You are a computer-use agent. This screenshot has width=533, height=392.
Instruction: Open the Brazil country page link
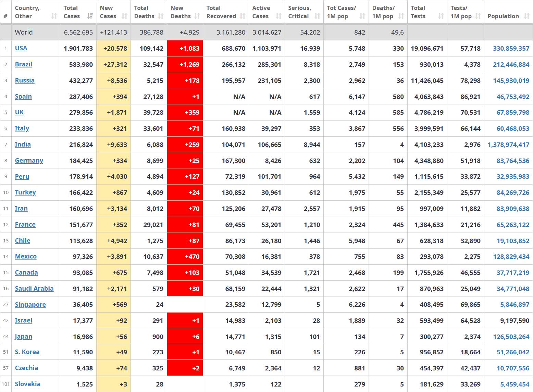click(x=23, y=64)
